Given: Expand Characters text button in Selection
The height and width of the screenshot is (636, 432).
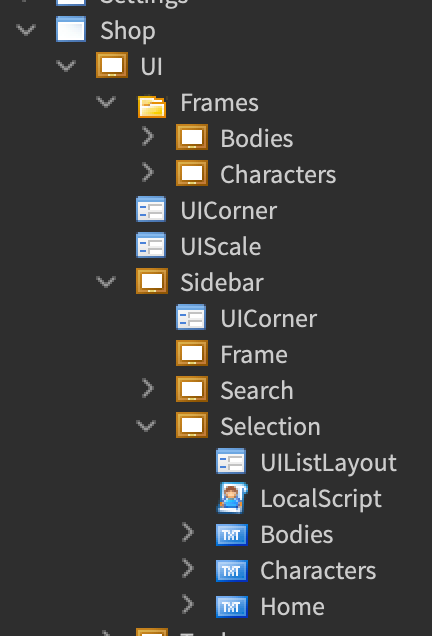Looking at the screenshot, I should 187,569.
